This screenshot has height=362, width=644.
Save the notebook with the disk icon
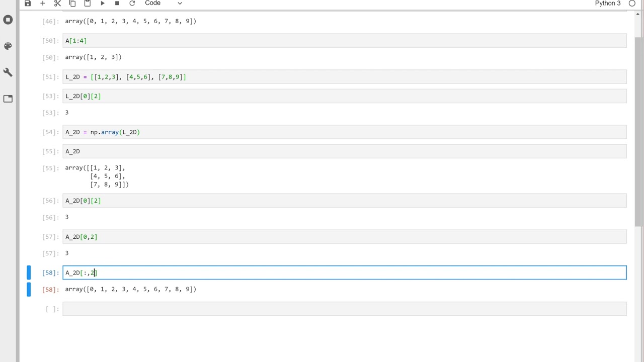coord(28,3)
